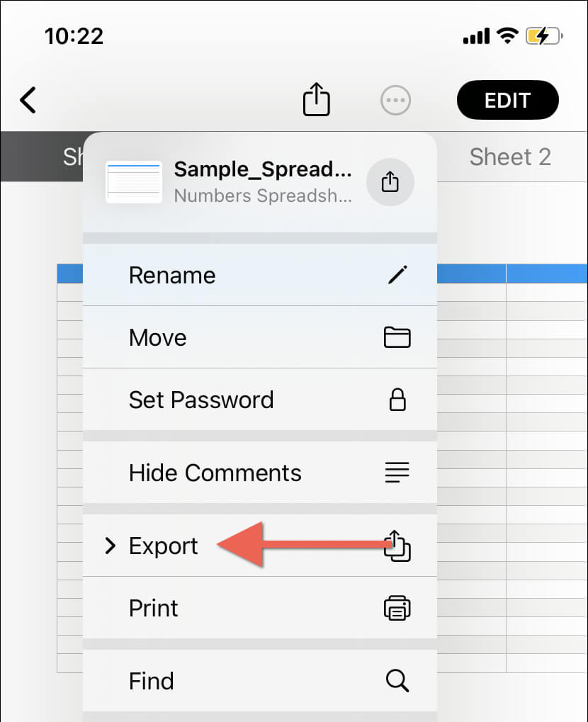
Task: Select the Print menu option
Action: coord(260,608)
